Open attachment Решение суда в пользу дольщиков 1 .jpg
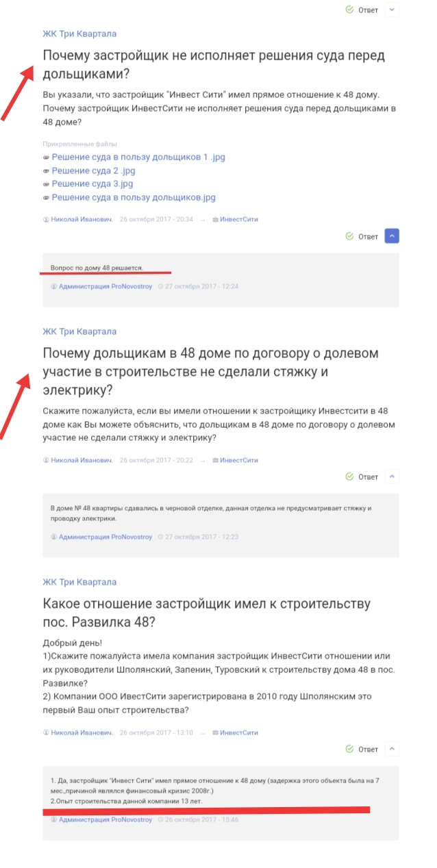The height and width of the screenshot is (868, 437). click(138, 157)
